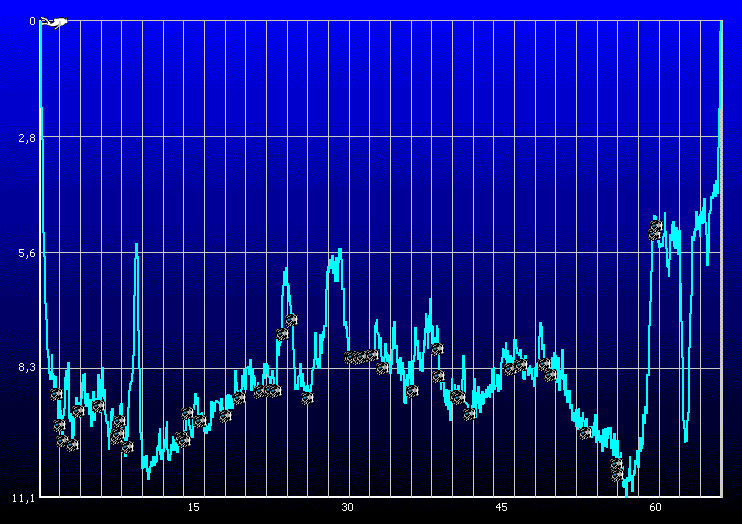Click the time axis label 60

pyautogui.click(x=655, y=507)
